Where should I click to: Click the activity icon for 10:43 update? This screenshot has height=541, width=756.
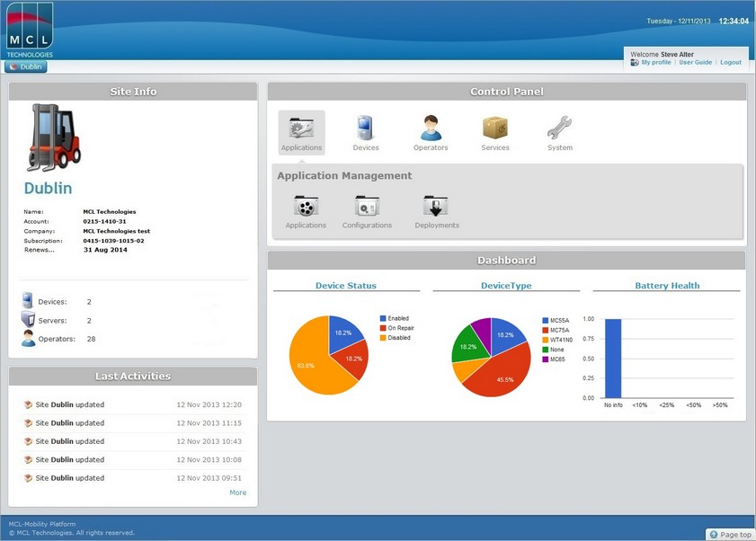[28, 441]
